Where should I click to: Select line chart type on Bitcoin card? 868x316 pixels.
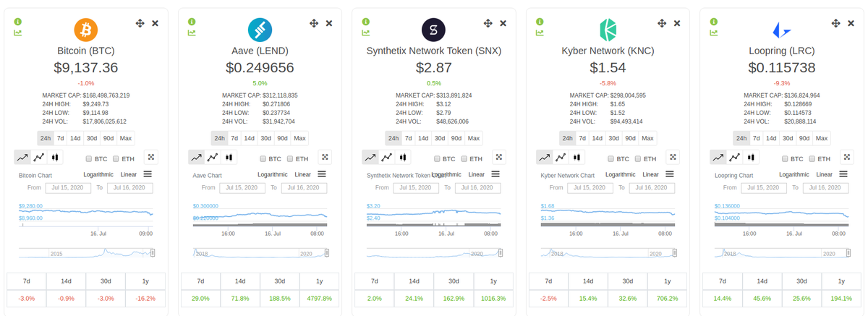tap(22, 157)
